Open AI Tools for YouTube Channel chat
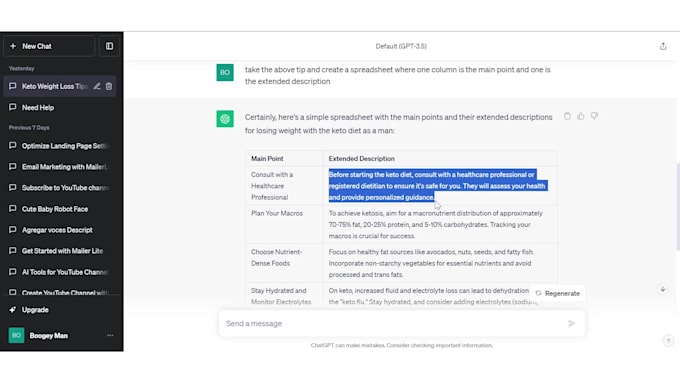 pyautogui.click(x=60, y=272)
